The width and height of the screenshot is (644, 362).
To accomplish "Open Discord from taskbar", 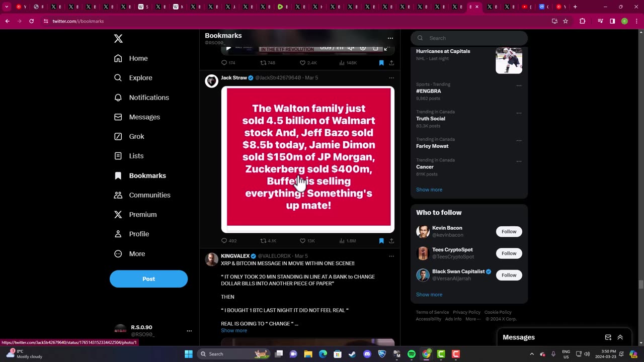I will 367,354.
